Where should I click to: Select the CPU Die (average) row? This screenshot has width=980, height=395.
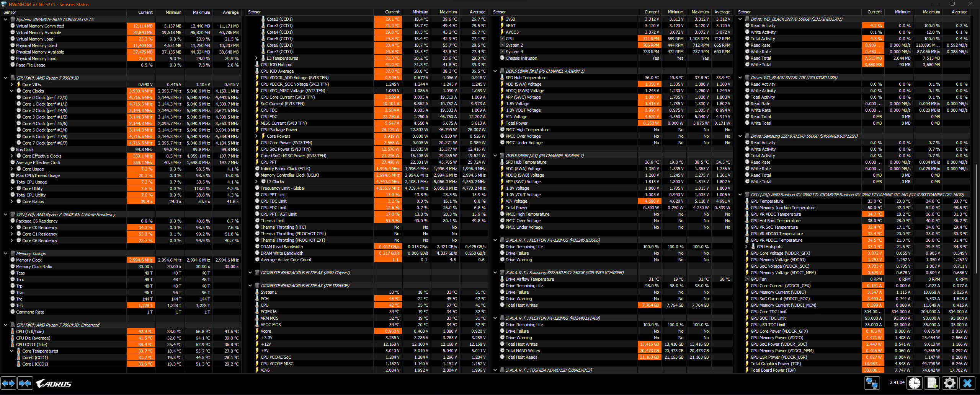(x=121, y=338)
